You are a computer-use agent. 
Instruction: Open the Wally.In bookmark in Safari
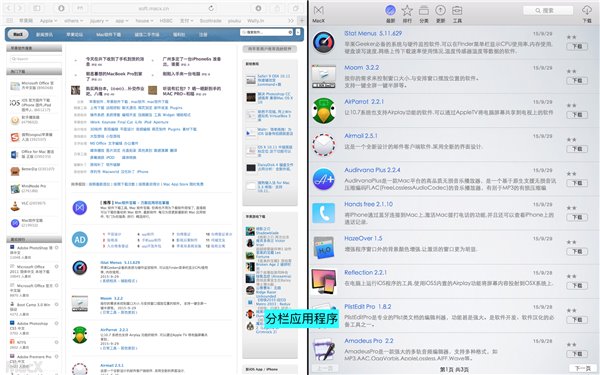coord(255,21)
